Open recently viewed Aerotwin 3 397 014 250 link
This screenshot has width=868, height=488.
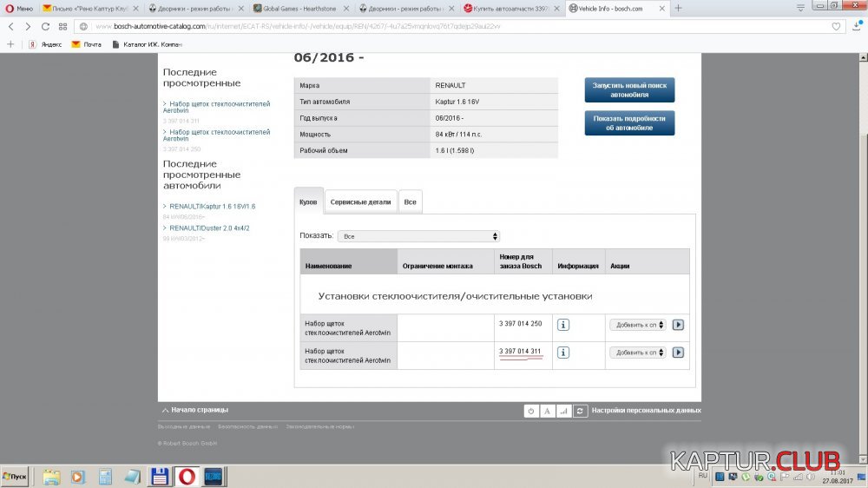click(216, 135)
